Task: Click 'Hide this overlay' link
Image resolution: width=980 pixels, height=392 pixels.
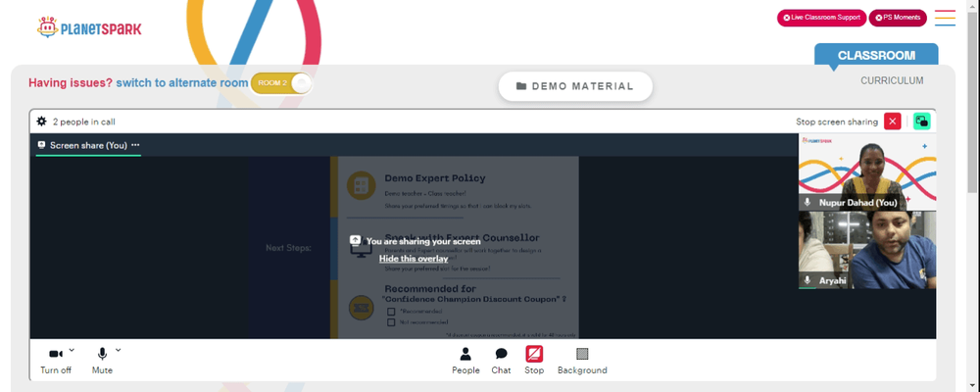Action: click(414, 258)
